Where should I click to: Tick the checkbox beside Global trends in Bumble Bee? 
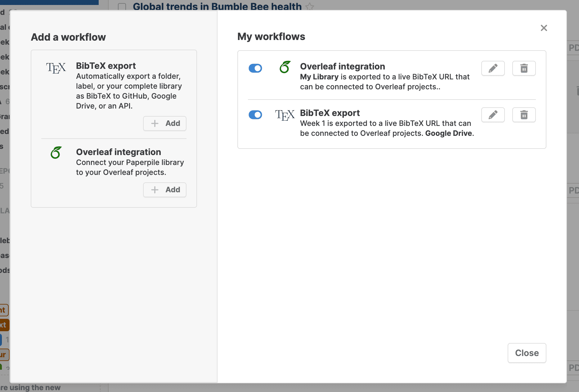[x=122, y=7]
